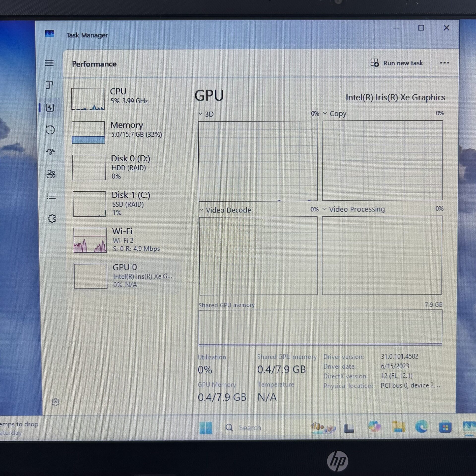Open the weather widget on the taskbar

[19, 428]
